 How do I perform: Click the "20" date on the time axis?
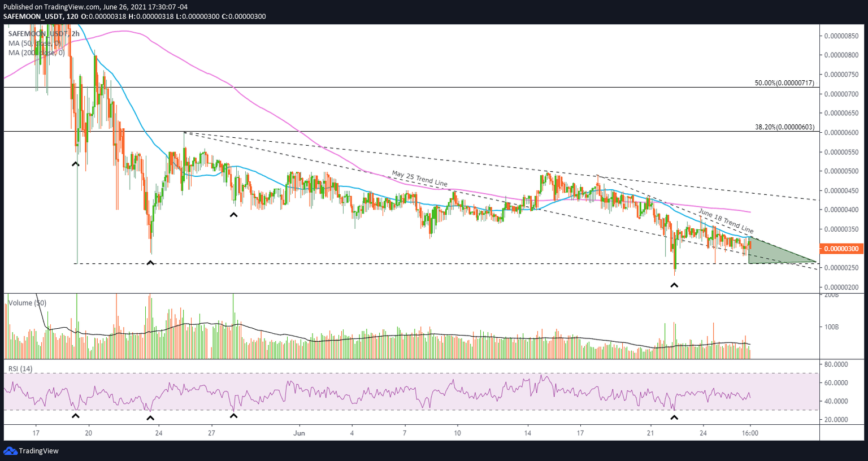pyautogui.click(x=89, y=433)
